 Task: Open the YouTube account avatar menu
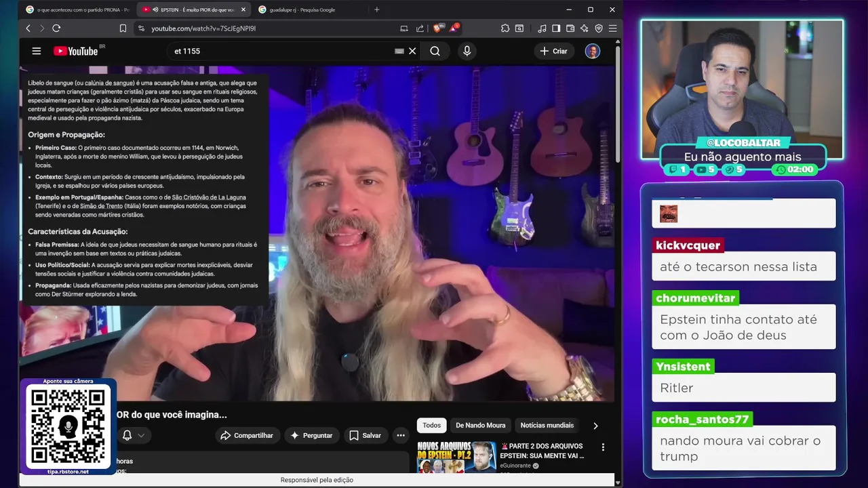tap(593, 51)
